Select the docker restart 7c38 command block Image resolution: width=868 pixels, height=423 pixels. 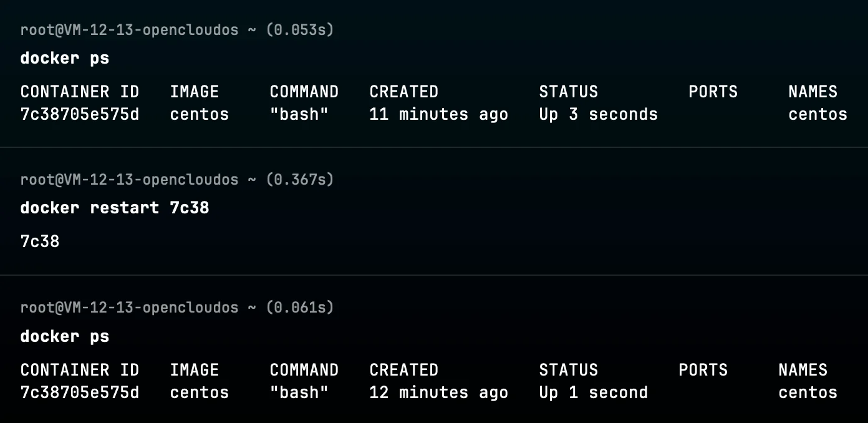coord(115,208)
